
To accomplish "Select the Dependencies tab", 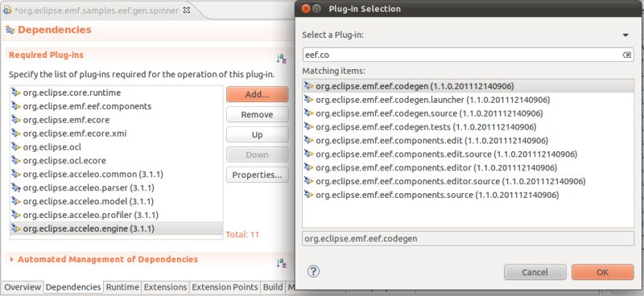I will (x=73, y=287).
